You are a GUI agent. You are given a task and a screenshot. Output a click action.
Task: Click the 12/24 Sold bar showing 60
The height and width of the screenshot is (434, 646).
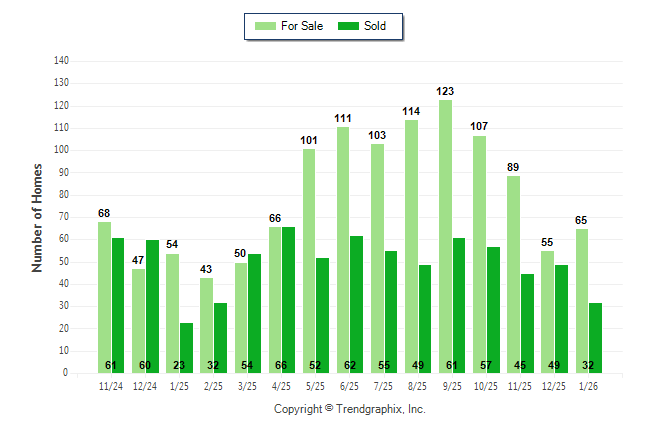click(x=152, y=306)
